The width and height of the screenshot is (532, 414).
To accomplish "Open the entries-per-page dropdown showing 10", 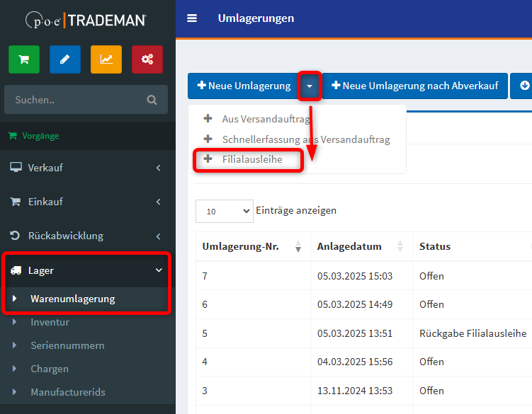I will click(224, 211).
